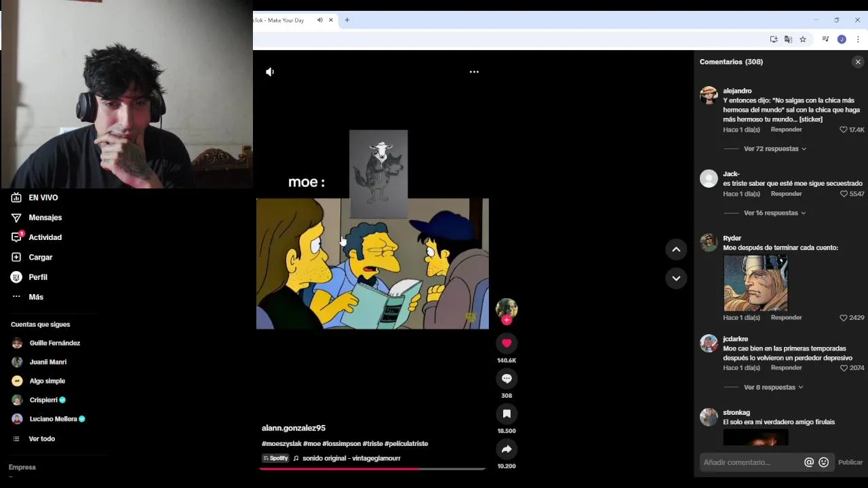Reply to Ryder's comment via Responder
The image size is (868, 488).
click(786, 318)
